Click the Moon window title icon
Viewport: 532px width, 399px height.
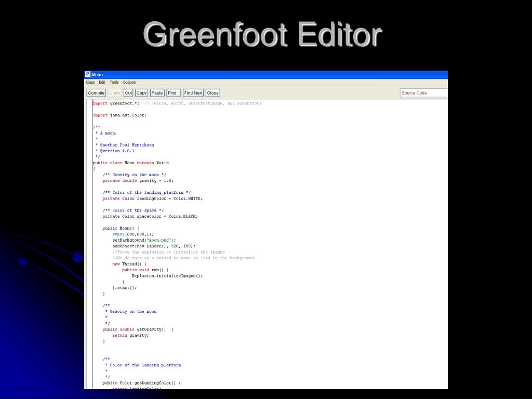tap(87, 74)
